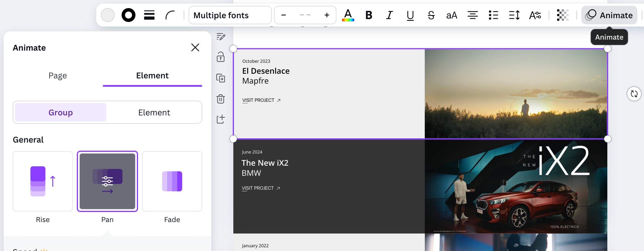Viewport: 644px width, 251px height.
Task: Duplicate the page
Action: coord(221,78)
